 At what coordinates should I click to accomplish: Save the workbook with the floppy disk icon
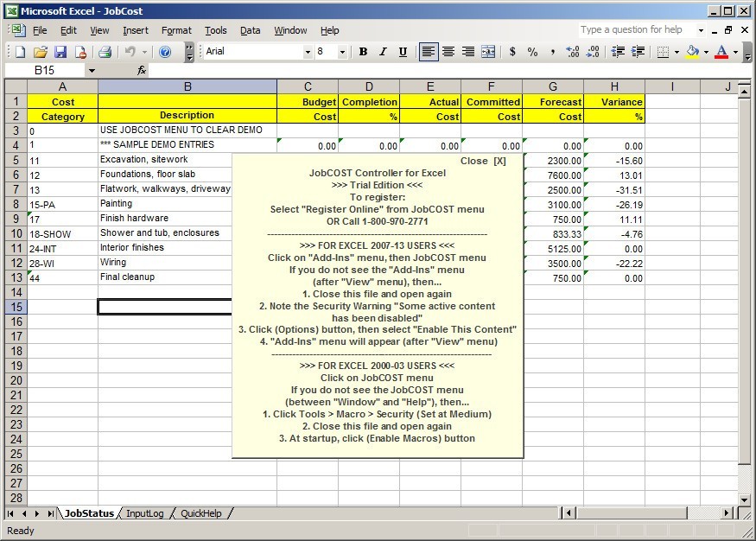60,52
